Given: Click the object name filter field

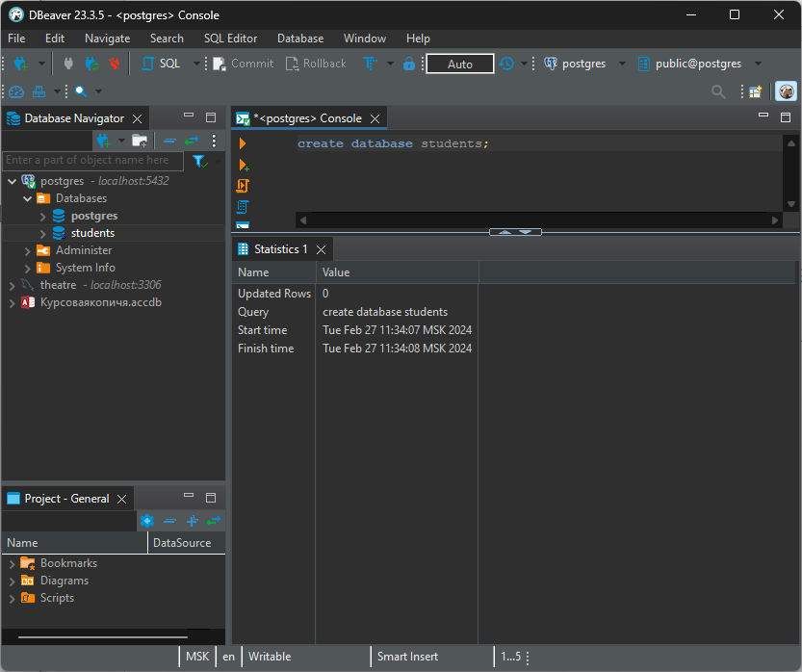Looking at the screenshot, I should [93, 161].
